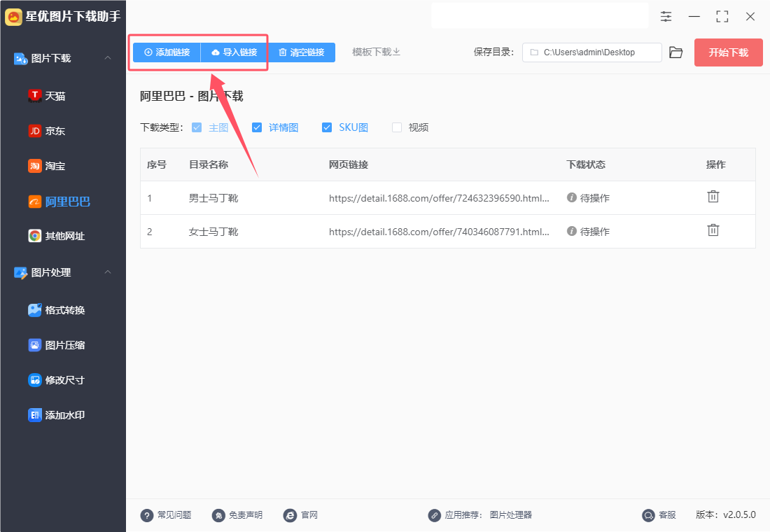Image resolution: width=770 pixels, height=532 pixels.
Task: Click the 740346087791 offer link
Action: pyautogui.click(x=439, y=232)
